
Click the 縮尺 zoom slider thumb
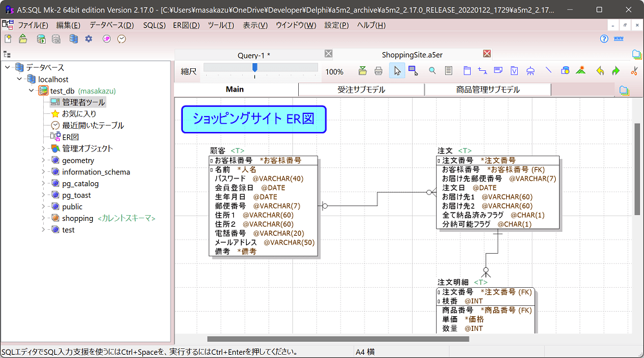pos(254,68)
